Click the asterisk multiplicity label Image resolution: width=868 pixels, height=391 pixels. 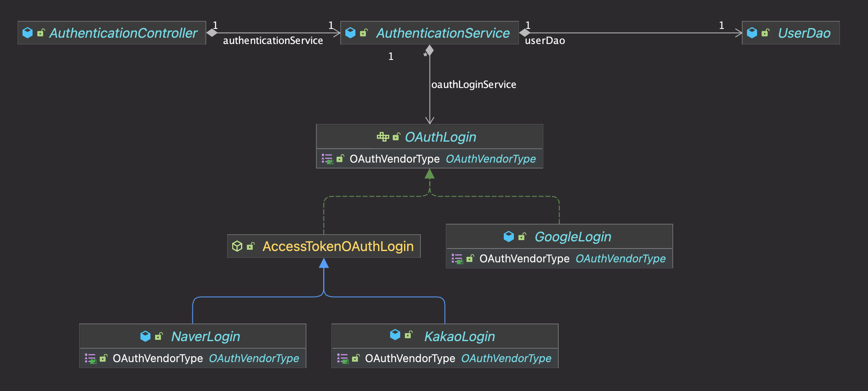click(425, 56)
